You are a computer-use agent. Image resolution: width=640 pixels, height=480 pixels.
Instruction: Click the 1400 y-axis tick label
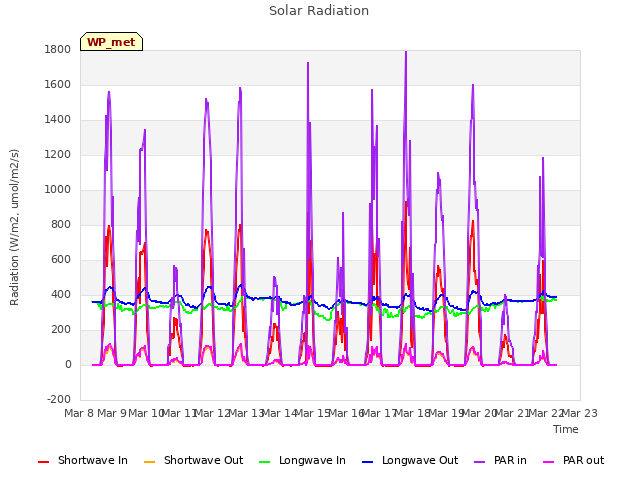tap(58, 120)
